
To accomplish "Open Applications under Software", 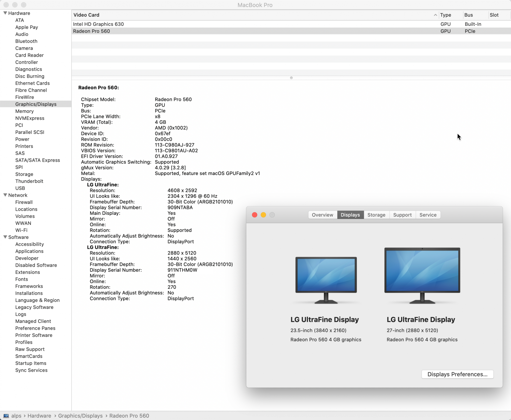I will (29, 251).
